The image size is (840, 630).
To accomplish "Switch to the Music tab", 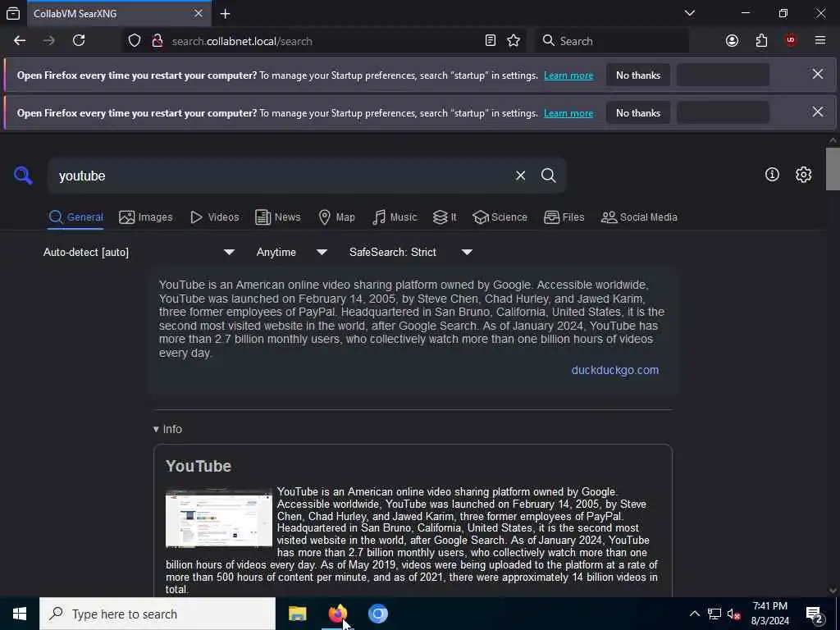I will pyautogui.click(x=395, y=217).
